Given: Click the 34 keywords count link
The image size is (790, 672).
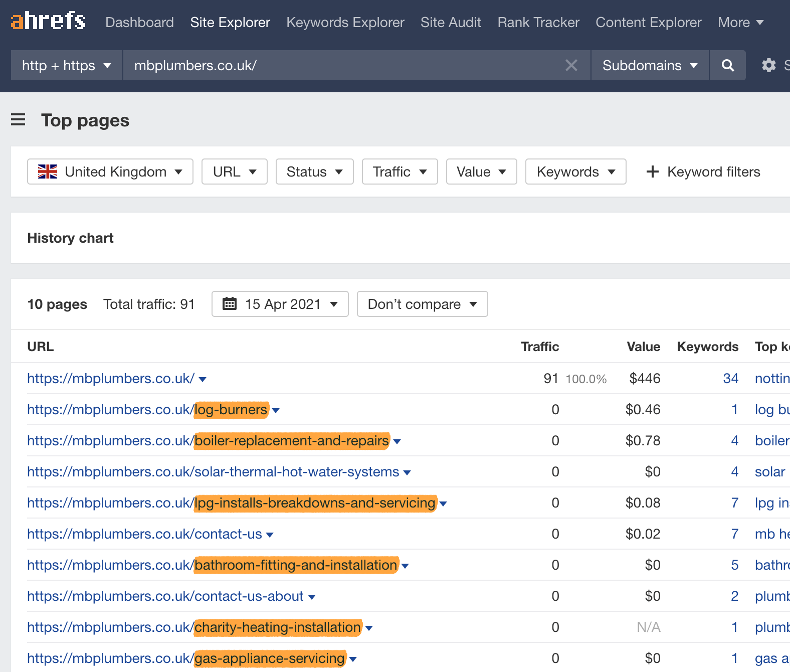Looking at the screenshot, I should pos(730,379).
